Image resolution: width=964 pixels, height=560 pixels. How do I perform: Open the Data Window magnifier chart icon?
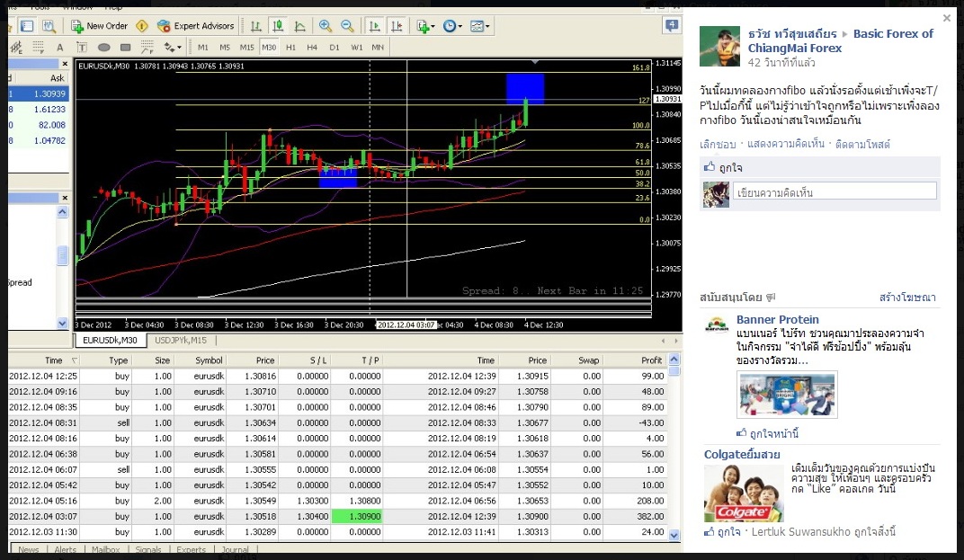(49, 26)
